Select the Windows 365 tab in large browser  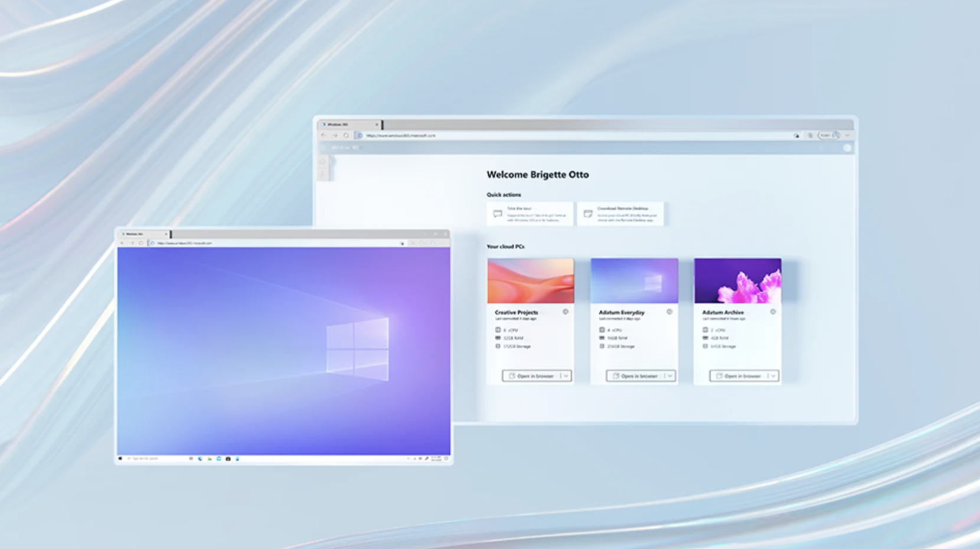tap(349, 125)
